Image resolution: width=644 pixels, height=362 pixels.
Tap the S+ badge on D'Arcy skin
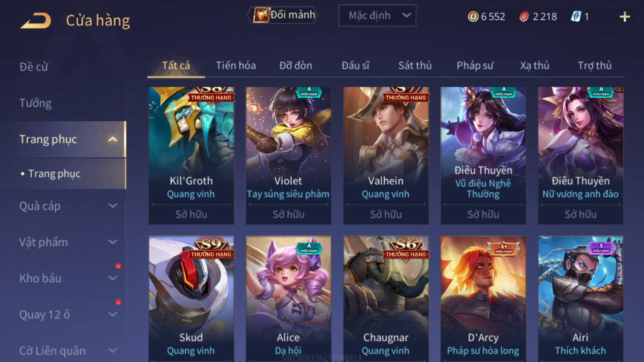coord(504,249)
